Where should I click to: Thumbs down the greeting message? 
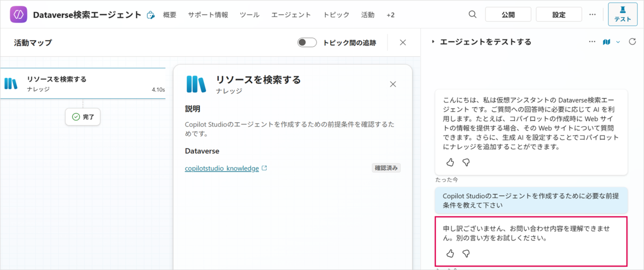tap(466, 162)
